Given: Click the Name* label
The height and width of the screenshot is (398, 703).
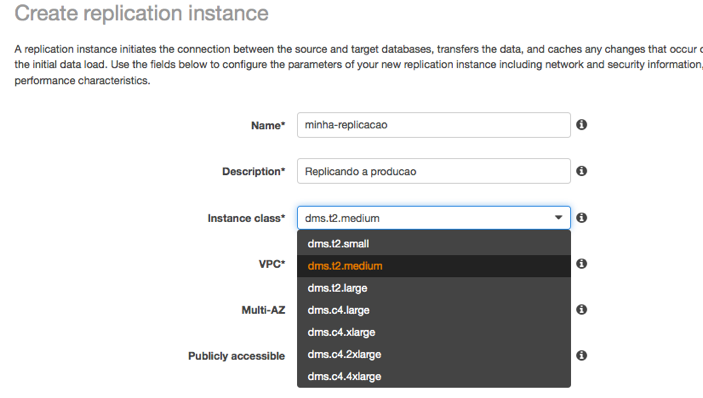Looking at the screenshot, I should point(268,125).
